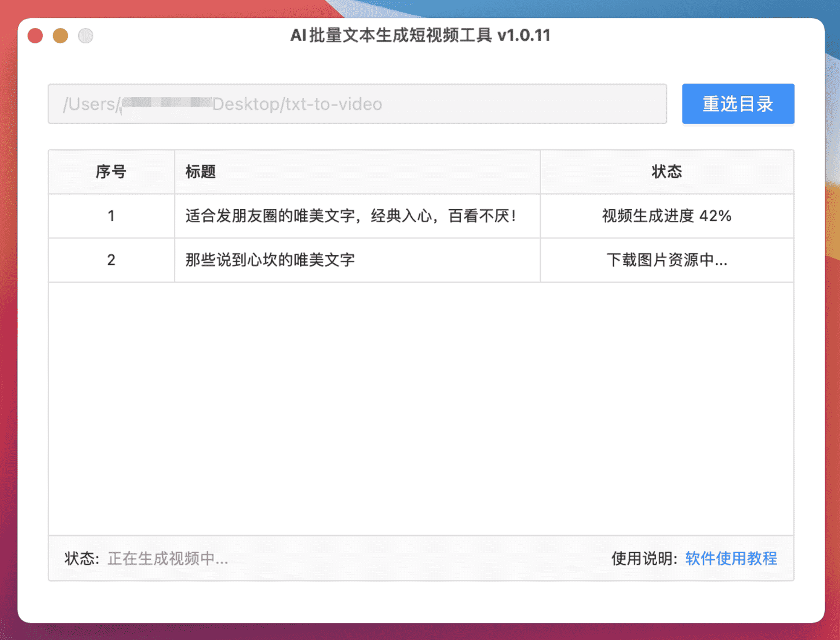Minimize the window with yellow button
840x640 pixels.
tap(60, 36)
